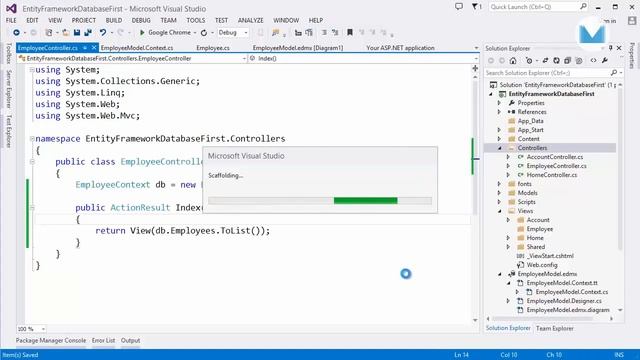Open the Package Manager Console tab
The height and width of the screenshot is (360, 640).
pos(51,340)
